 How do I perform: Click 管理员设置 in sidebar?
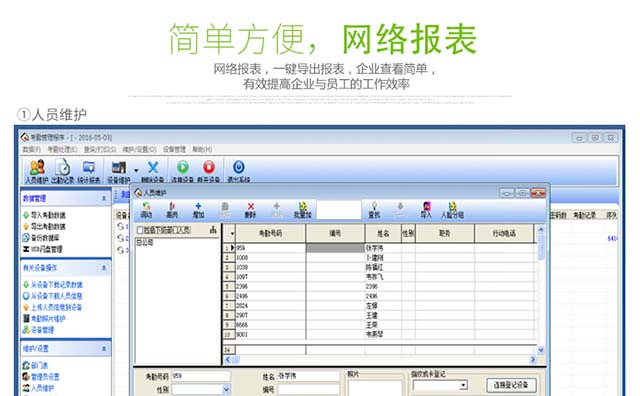[x=45, y=376]
